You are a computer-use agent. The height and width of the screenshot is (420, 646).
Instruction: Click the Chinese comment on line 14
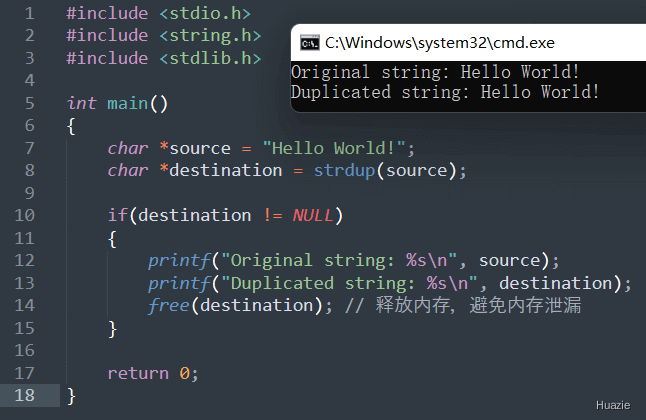[x=463, y=306]
